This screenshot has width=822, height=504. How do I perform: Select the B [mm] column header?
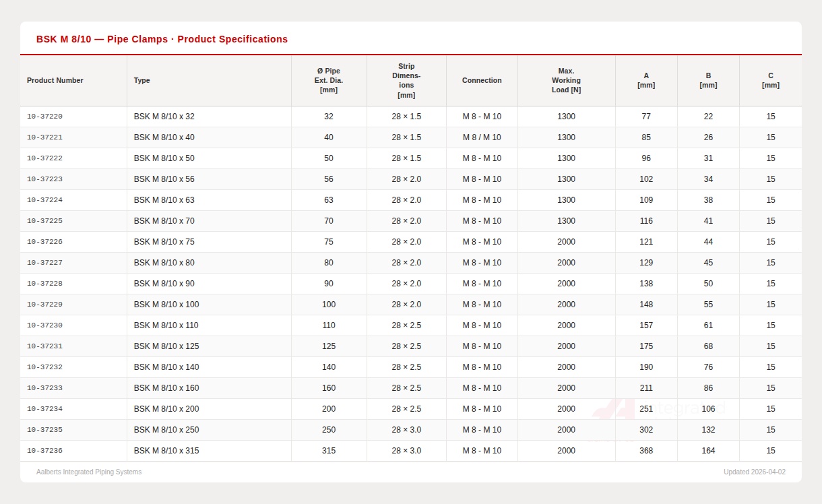click(708, 80)
